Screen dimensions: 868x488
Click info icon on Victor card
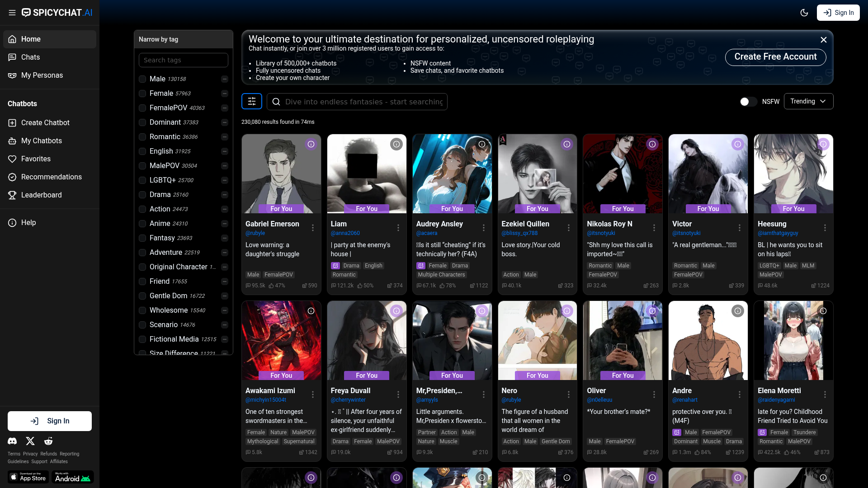738,144
